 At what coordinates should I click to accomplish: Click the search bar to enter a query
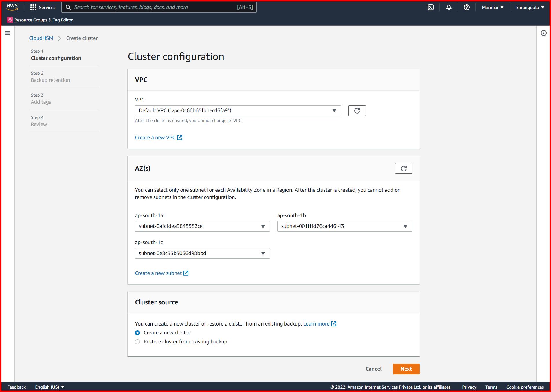159,7
